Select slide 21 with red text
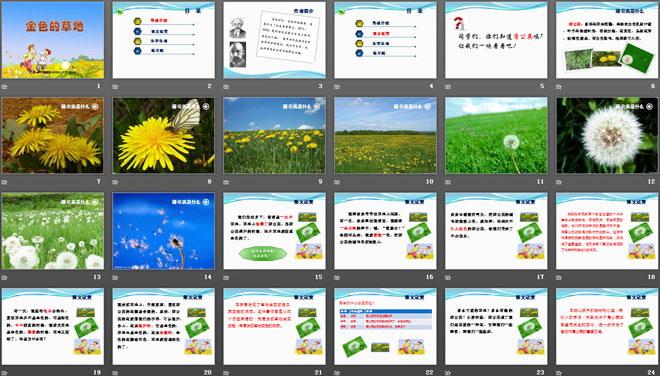The image size is (660, 376). tap(274, 326)
